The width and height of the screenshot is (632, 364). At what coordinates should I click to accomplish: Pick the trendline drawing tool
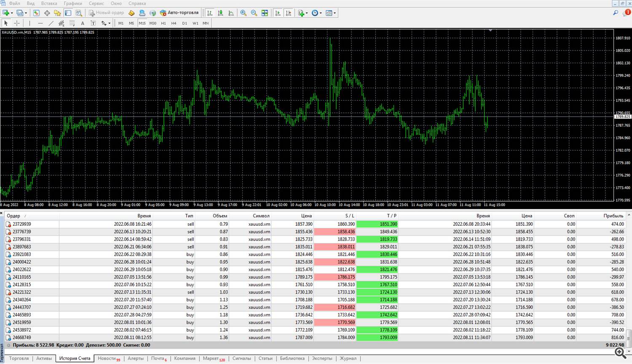[x=51, y=23]
